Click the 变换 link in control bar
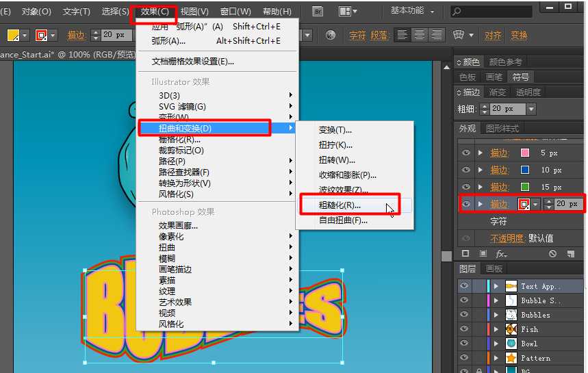This screenshot has height=373, width=588. pyautogui.click(x=519, y=36)
